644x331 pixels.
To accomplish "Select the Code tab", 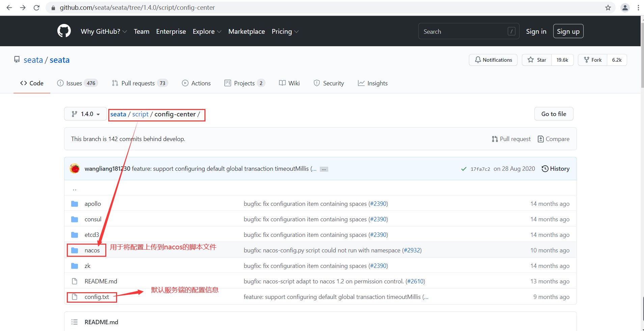I will (32, 83).
